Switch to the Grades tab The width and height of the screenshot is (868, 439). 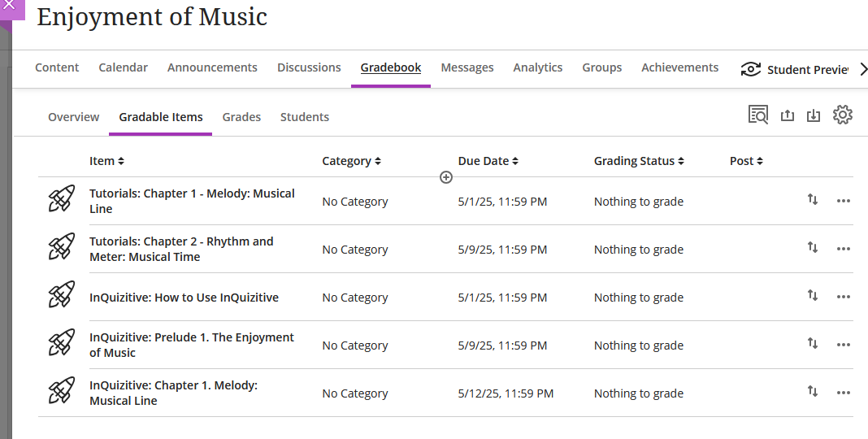241,117
